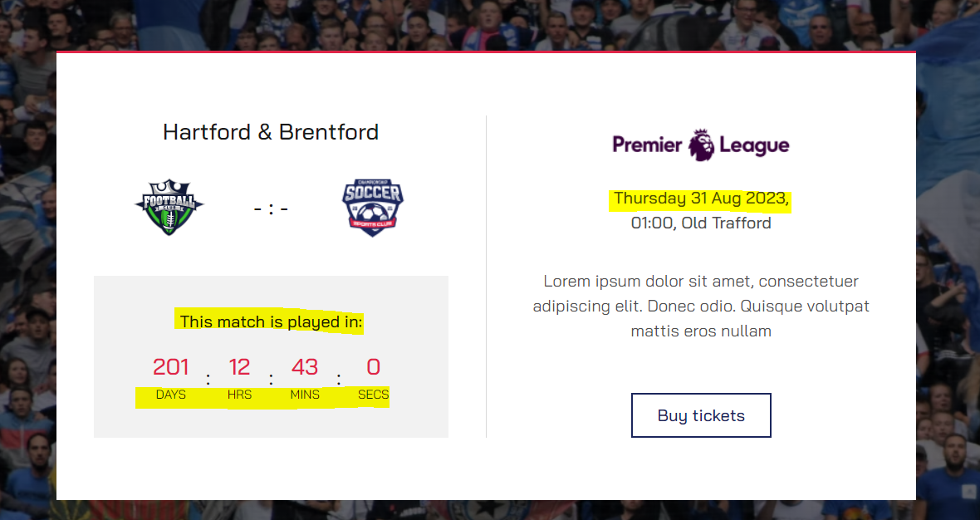Screen dimensions: 980x520
Task: Click the Premier League lion logo
Action: tap(702, 145)
